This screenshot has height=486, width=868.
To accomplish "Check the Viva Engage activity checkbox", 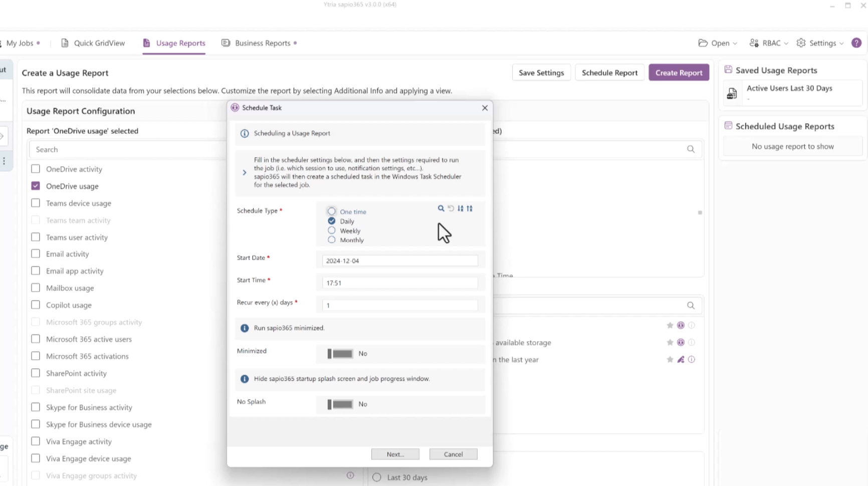I will click(x=36, y=441).
